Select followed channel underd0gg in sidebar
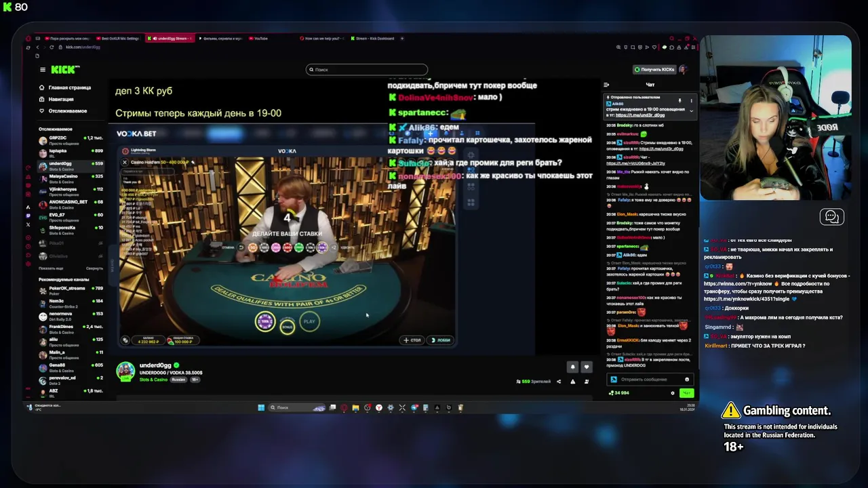Screen dimensions: 868x488 click(71, 165)
